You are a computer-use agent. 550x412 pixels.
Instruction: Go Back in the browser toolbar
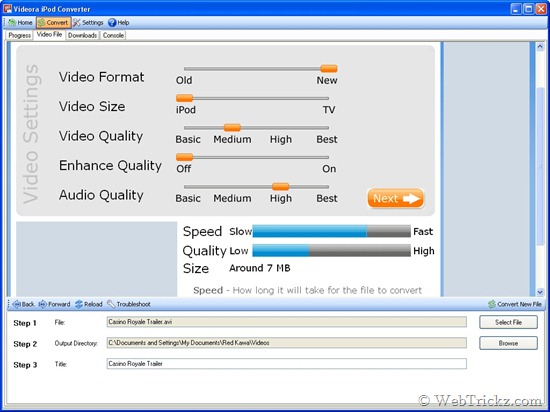coord(23,304)
